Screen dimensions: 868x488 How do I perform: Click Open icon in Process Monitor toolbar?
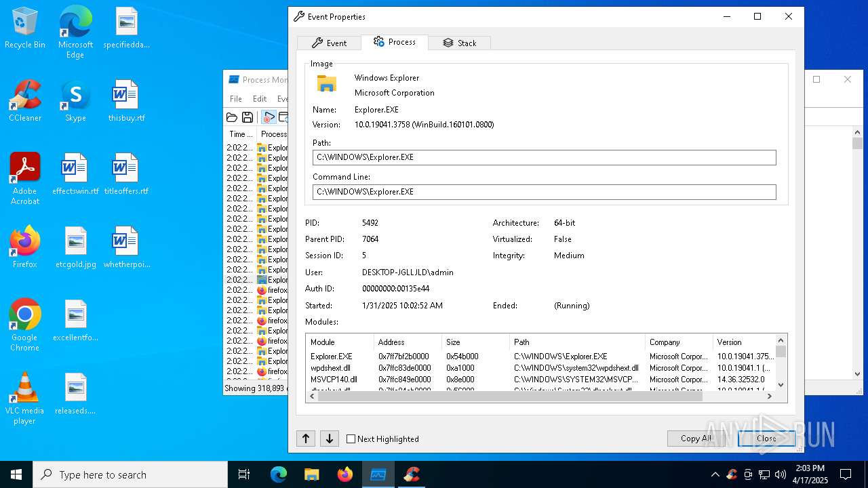[232, 117]
